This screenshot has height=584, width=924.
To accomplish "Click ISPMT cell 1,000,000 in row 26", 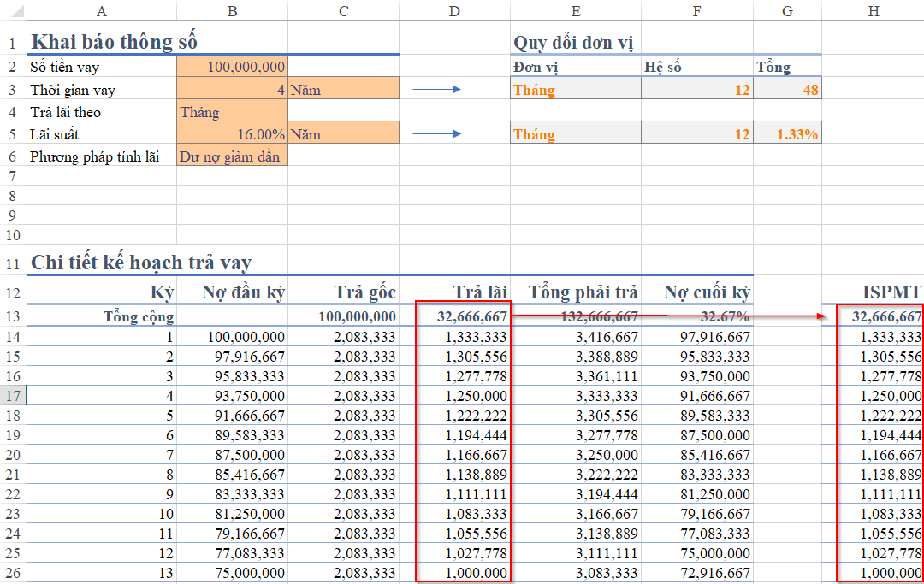I will tap(874, 573).
